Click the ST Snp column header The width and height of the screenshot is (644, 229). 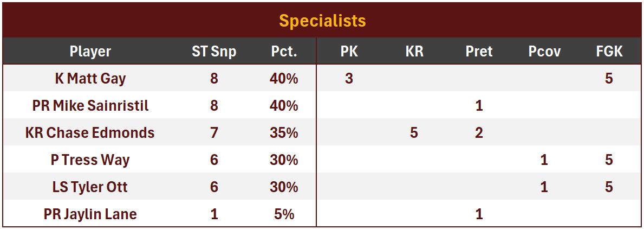214,52
